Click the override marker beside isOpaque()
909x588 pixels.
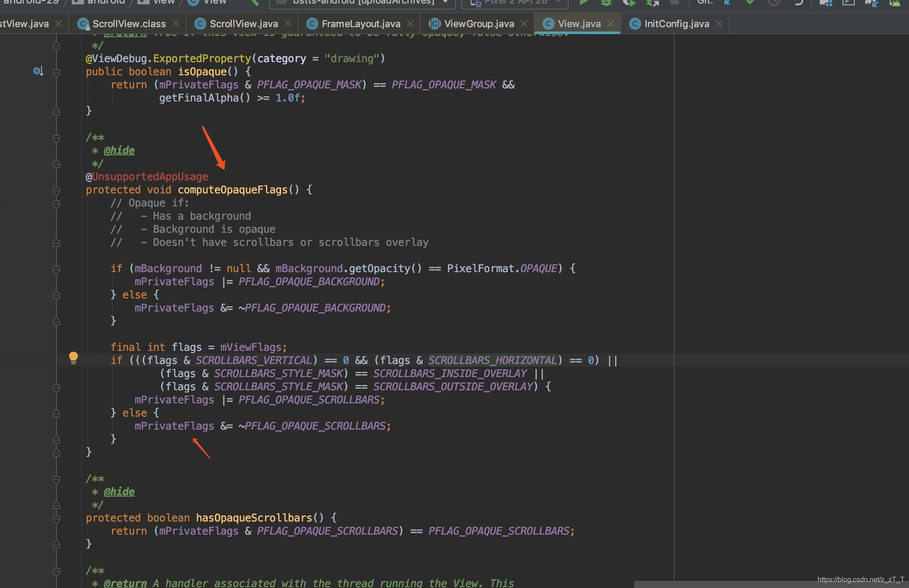coord(38,71)
